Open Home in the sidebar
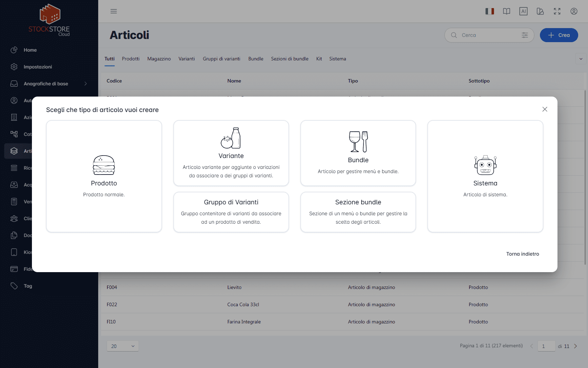 [30, 50]
